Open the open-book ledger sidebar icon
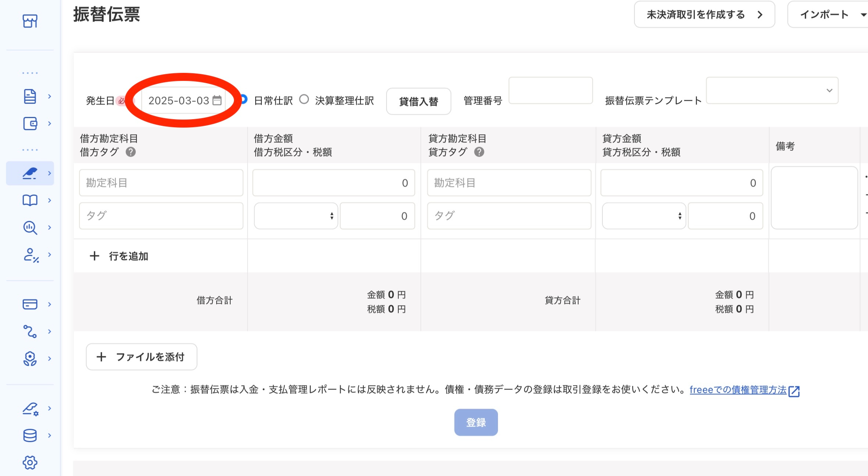Screen dimensions: 868x476 tap(30, 200)
